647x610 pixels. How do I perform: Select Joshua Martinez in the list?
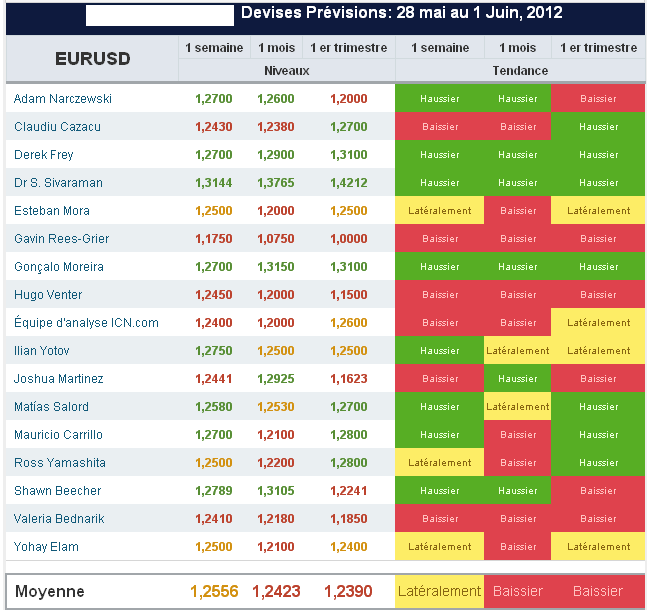(x=59, y=379)
